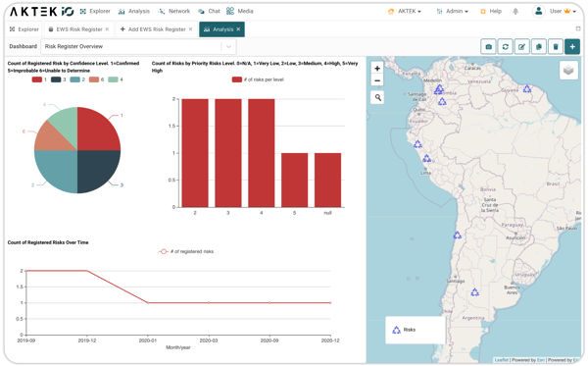Click the maximize panel icon at top right
Screen dimensions: 588x366
(578, 28)
